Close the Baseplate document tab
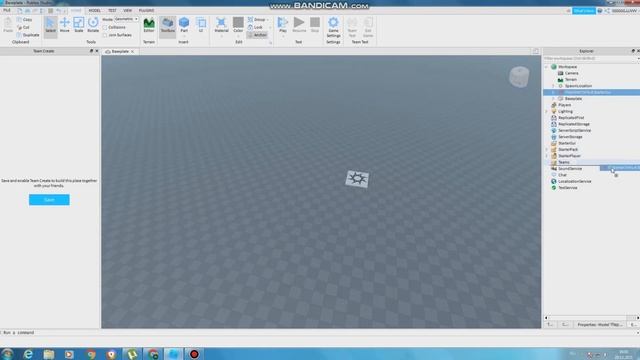Viewport: 640px width, 360px height. [x=133, y=52]
